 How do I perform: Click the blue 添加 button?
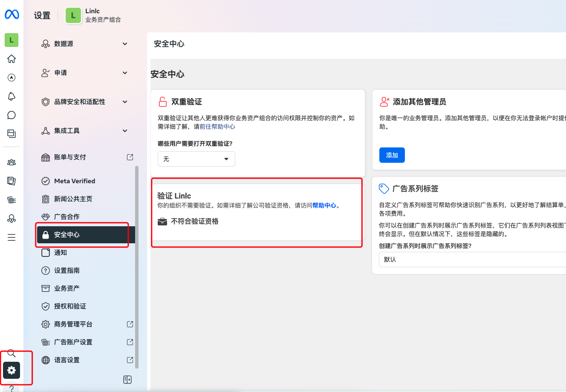coord(392,155)
